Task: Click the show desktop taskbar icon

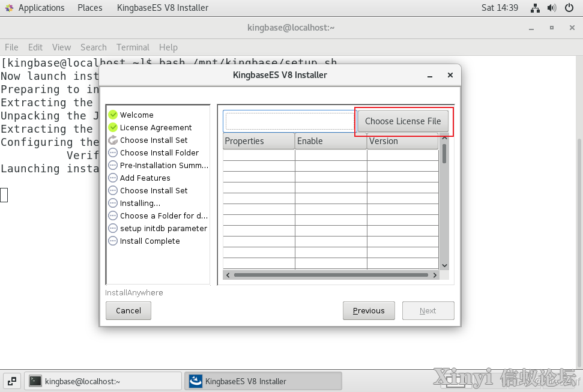Action: (12, 381)
